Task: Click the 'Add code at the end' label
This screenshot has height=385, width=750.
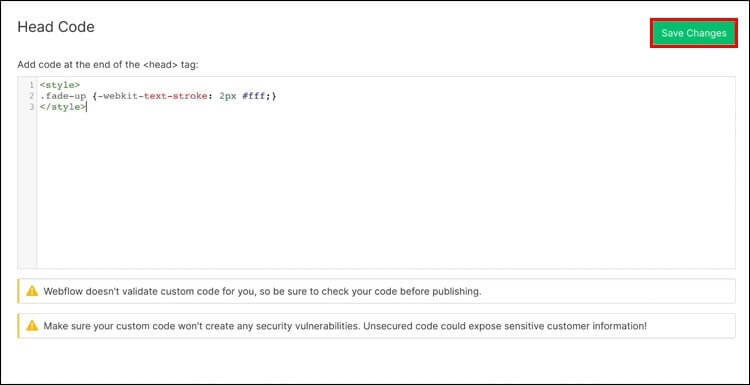Action: click(x=108, y=65)
